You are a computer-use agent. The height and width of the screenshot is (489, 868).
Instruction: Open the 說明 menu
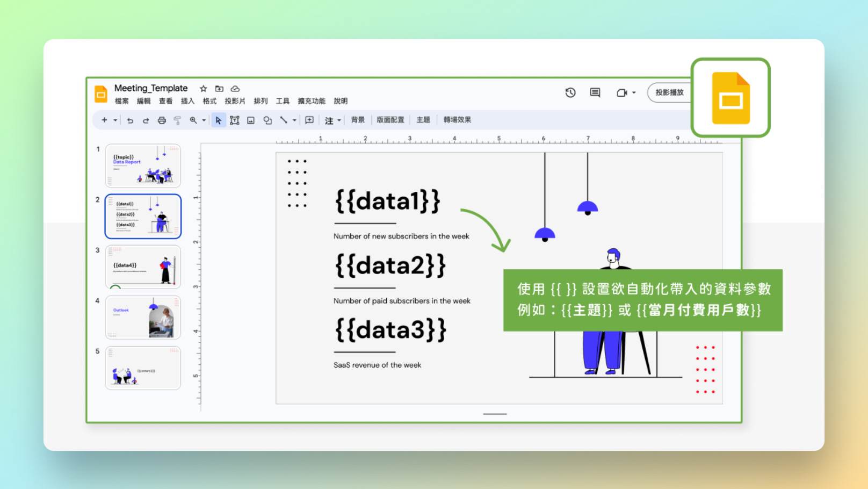[341, 101]
